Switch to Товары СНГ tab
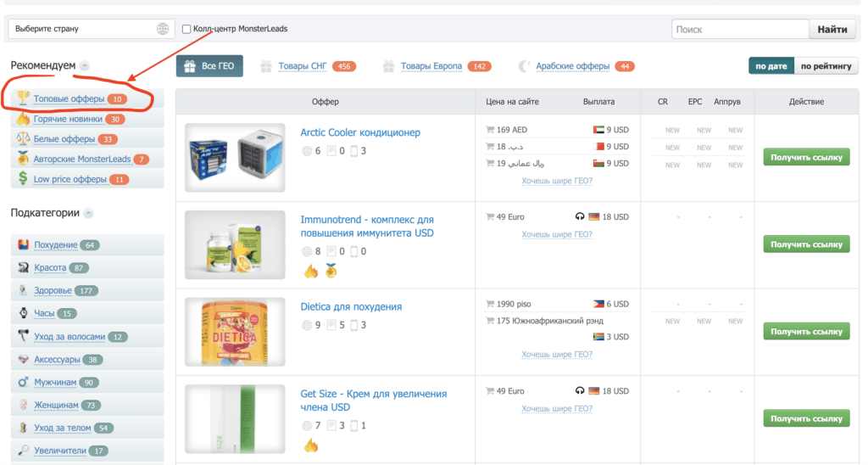Viewport: 868px width, 465px height. point(303,66)
